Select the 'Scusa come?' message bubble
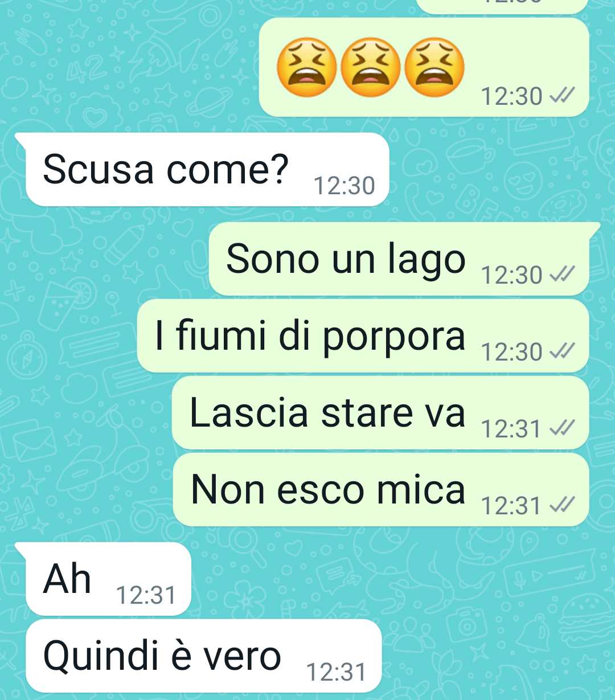Screen dimensions: 615x700 pyautogui.click(x=207, y=169)
